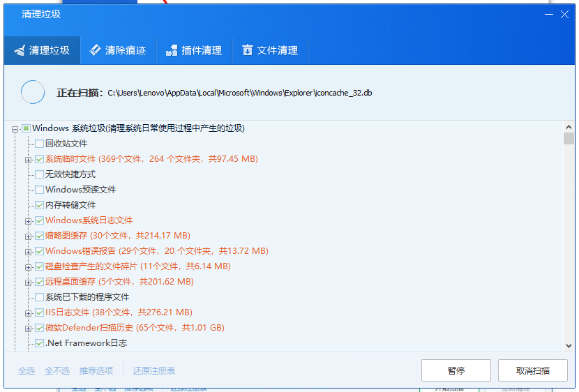
Task: Select the 缩略图缓存 (30个文件) row
Action: [x=118, y=236]
